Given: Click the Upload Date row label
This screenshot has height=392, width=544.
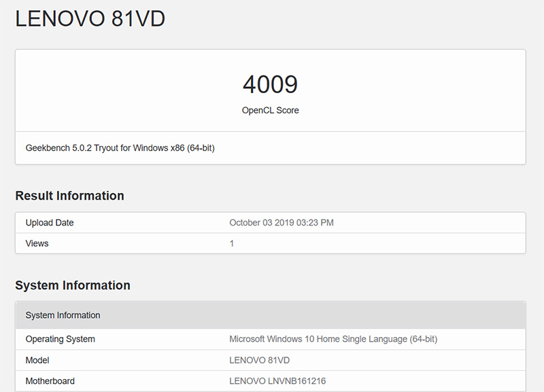Looking at the screenshot, I should 50,223.
